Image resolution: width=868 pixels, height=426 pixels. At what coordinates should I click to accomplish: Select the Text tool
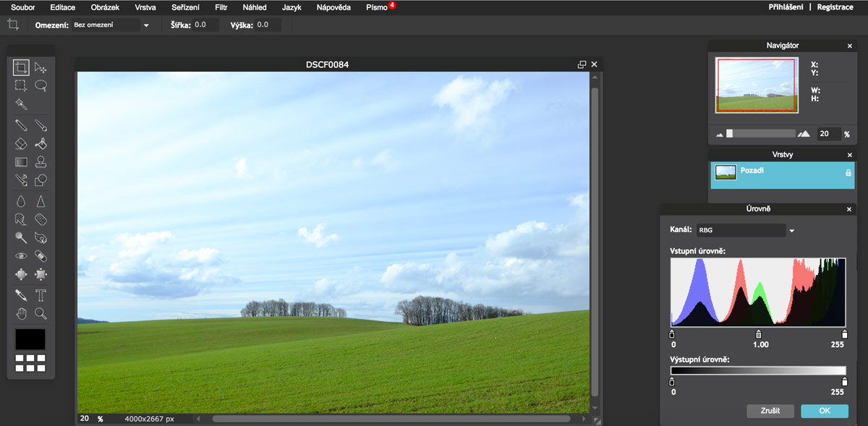[x=41, y=295]
